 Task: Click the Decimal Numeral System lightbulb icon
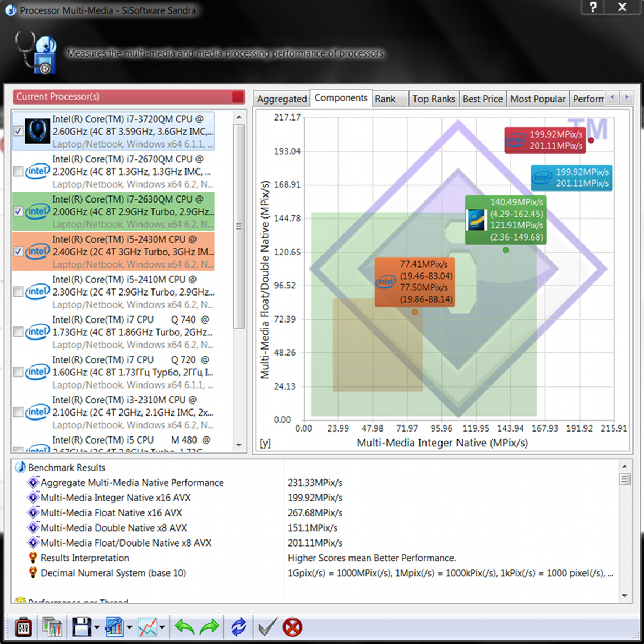pos(33,573)
